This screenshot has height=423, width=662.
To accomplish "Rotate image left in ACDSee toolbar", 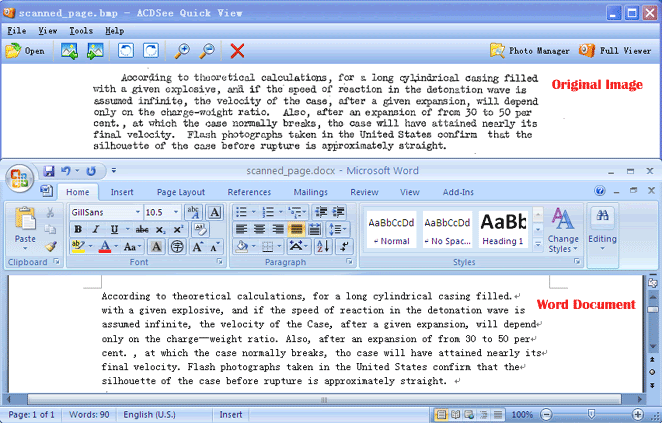I will click(x=126, y=51).
